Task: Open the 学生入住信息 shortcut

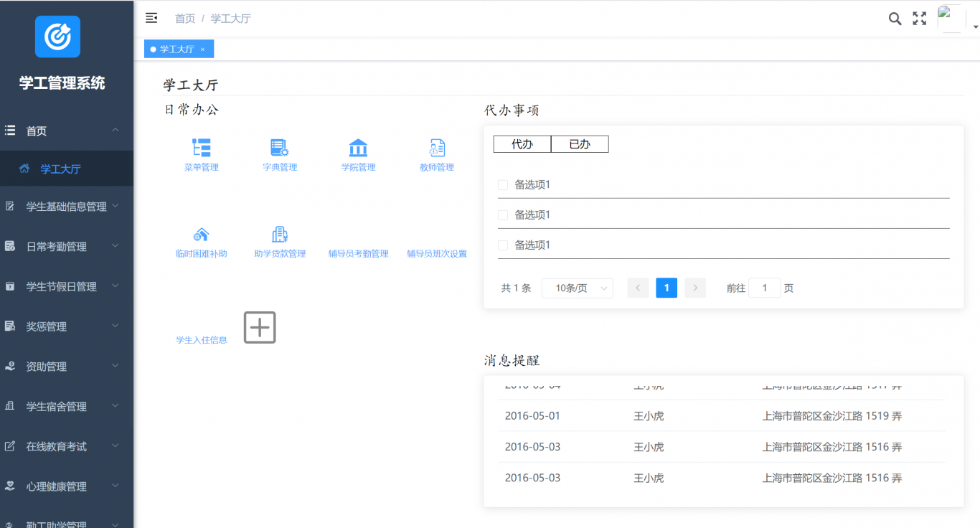Action: (x=202, y=340)
